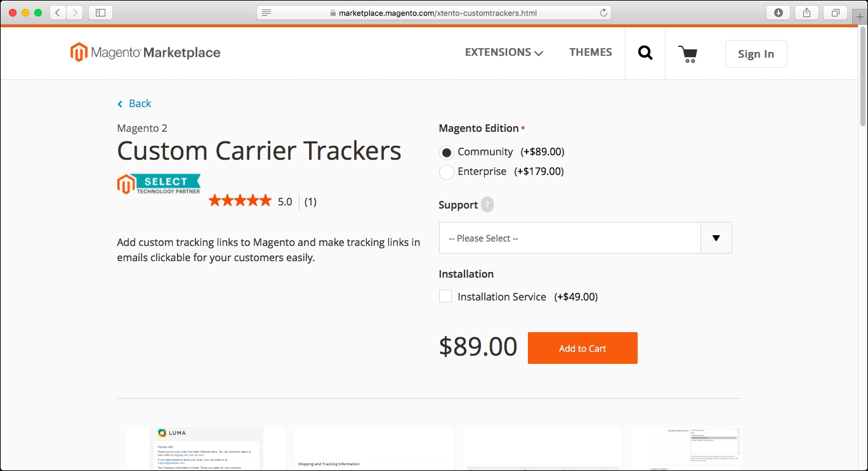Expand the Extensions menu
Viewport: 868px width, 471px height.
[x=504, y=53]
